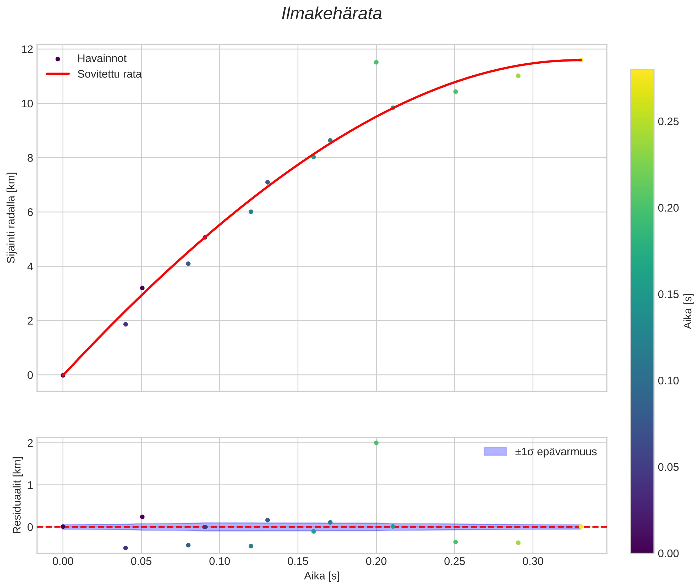Click the Ilmakehärata chart title
This screenshot has height=588, width=700.
[x=331, y=14]
